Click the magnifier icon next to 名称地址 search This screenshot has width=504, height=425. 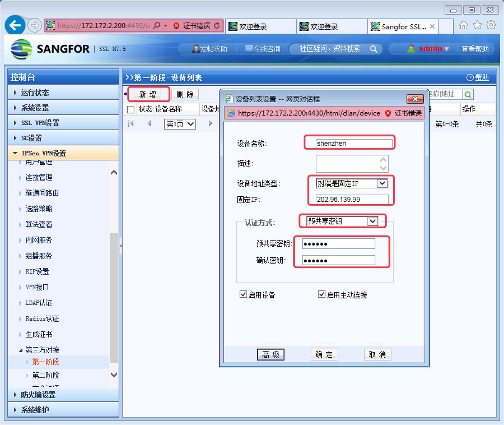point(467,95)
